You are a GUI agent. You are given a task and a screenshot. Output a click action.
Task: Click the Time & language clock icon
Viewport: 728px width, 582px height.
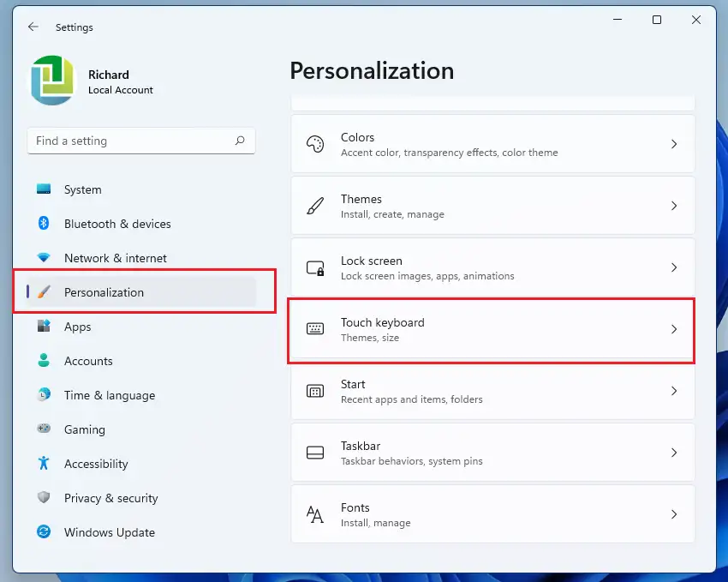point(44,394)
